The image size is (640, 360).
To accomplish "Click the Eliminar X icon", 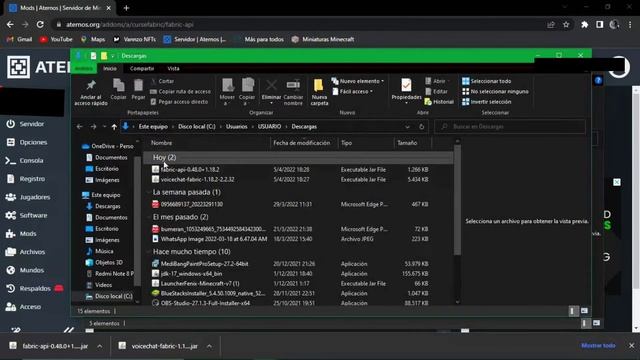I will coord(271,85).
